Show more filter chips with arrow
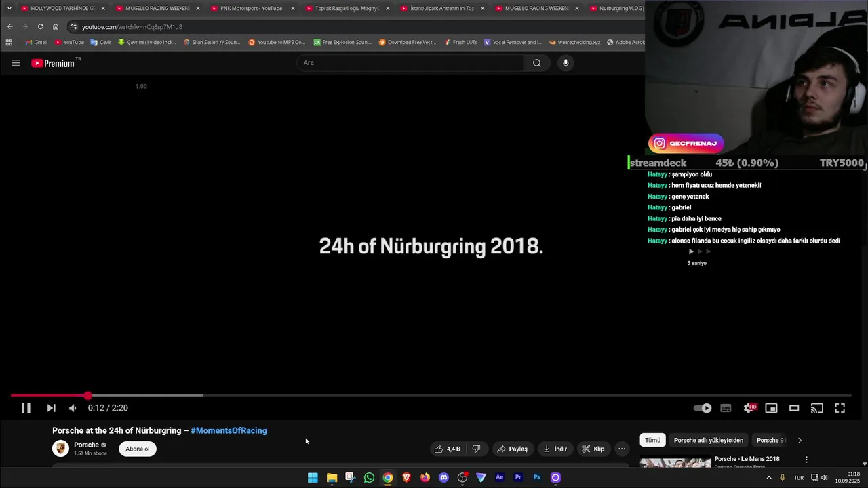 [x=800, y=440]
